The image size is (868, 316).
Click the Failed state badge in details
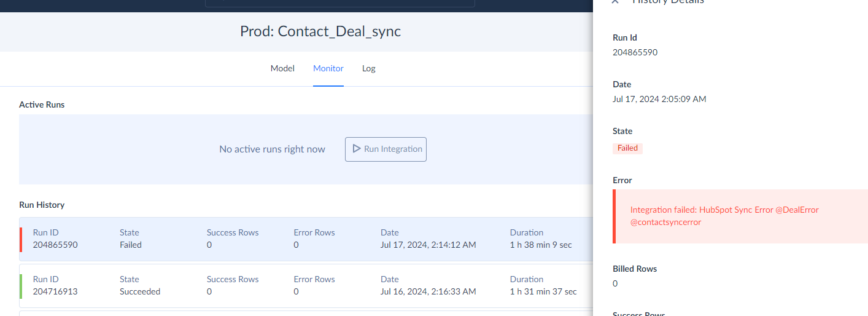point(627,148)
